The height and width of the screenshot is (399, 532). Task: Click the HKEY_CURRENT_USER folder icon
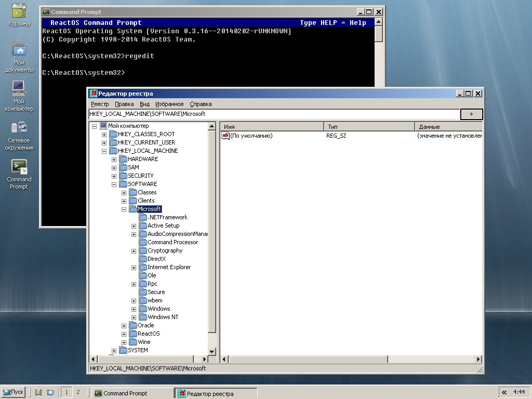click(x=113, y=142)
